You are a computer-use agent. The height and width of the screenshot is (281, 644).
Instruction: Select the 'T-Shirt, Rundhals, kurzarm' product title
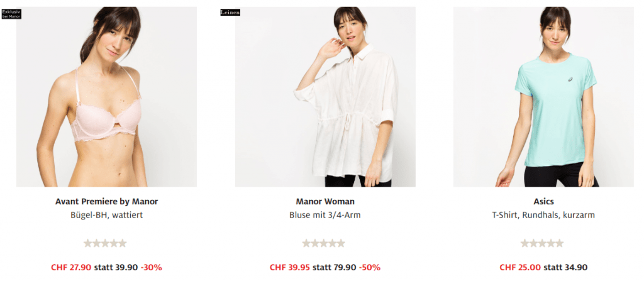pos(543,215)
